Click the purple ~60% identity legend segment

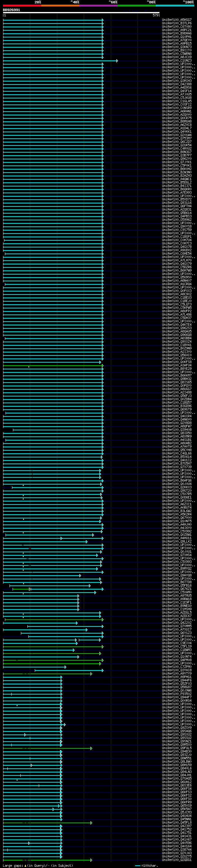click(99, 6)
